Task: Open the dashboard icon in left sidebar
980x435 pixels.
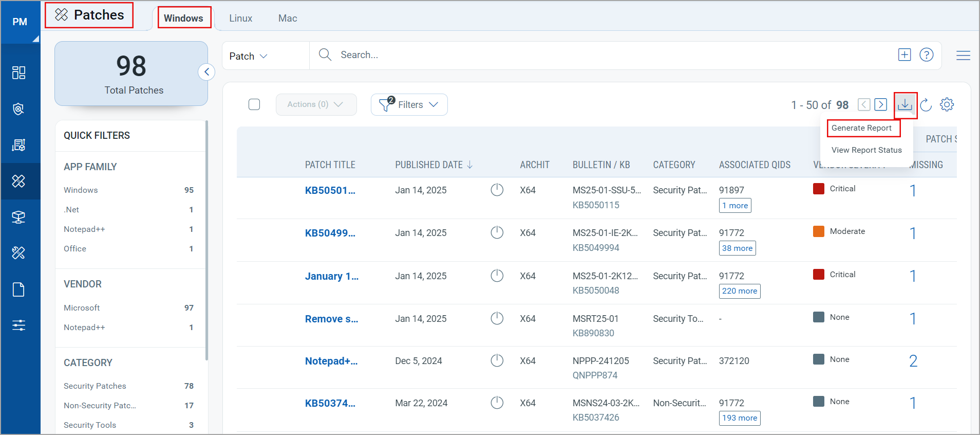Action: 19,72
